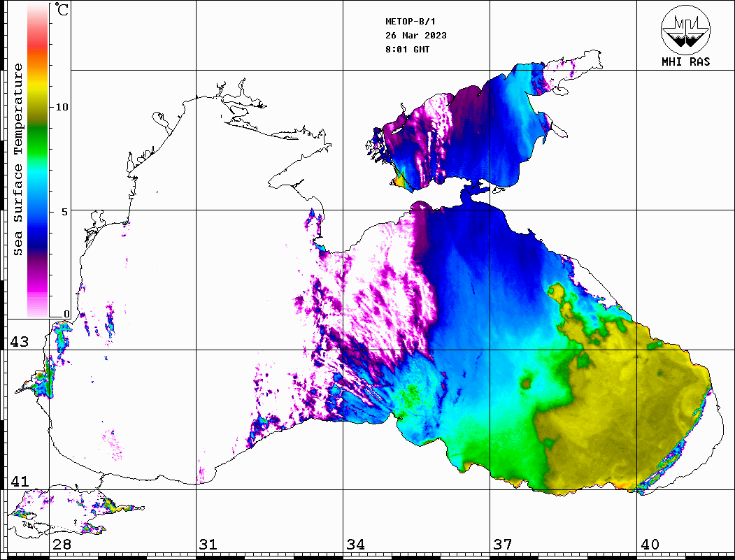Image resolution: width=735 pixels, height=560 pixels.
Task: Click latitude label '41'
Action: [x=20, y=482]
